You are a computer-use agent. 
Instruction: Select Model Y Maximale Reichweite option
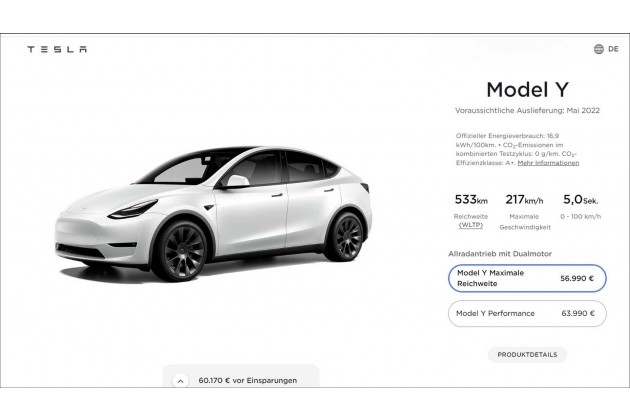pos(527,278)
